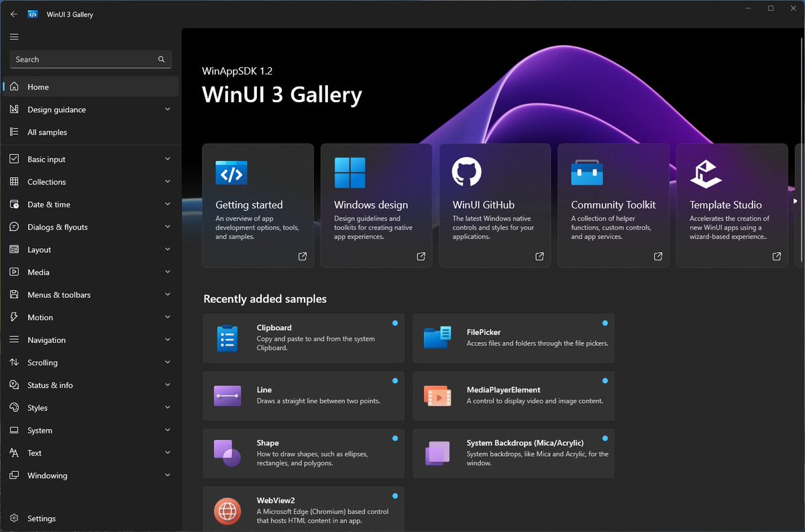
Task: Focus the Search input field
Action: [x=91, y=60]
